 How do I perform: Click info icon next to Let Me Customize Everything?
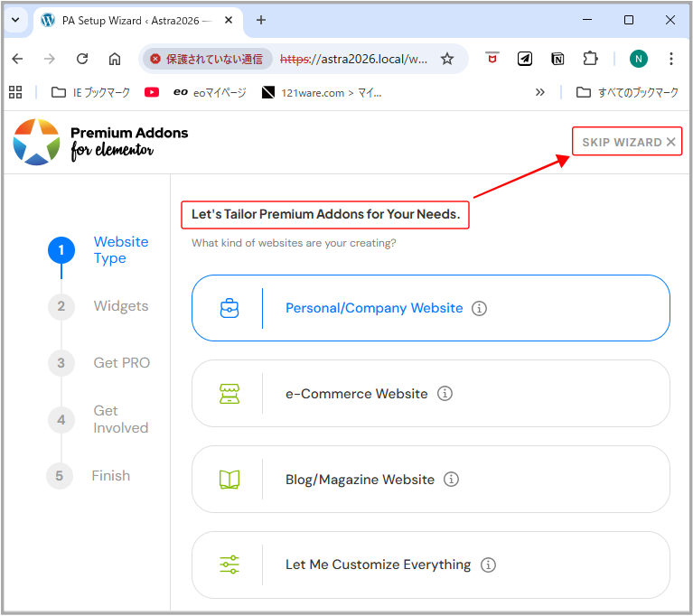pyautogui.click(x=488, y=565)
